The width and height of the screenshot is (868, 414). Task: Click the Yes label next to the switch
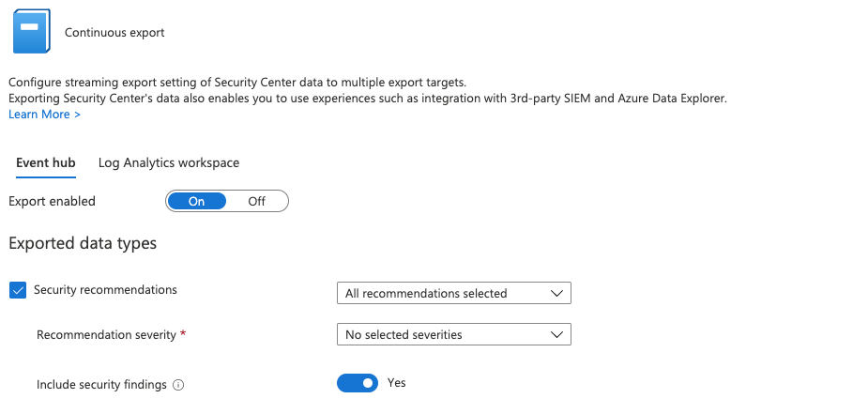tap(397, 383)
